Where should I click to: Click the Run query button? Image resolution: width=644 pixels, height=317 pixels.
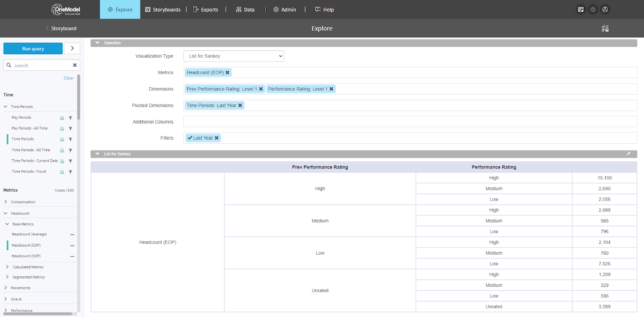pyautogui.click(x=33, y=49)
